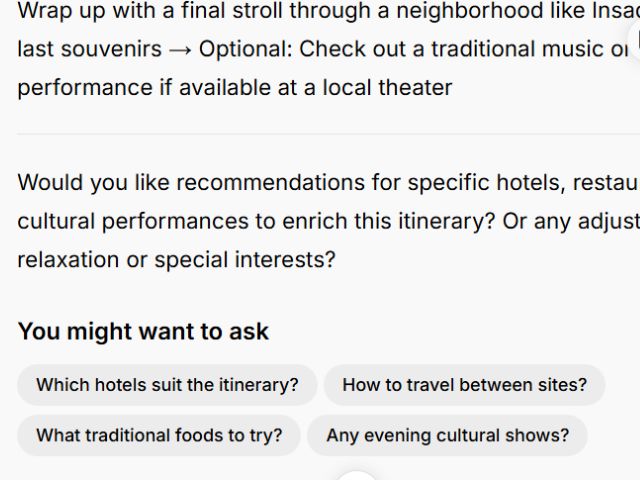Click the "cultural performances to enrich this itinerary?" text
This screenshot has height=480, width=640.
tap(256, 221)
